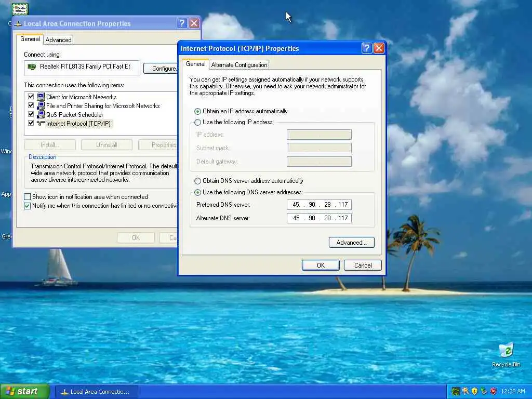Click the Configure button for Realtek adapter
Screen dimensions: 532x399
(x=161, y=68)
